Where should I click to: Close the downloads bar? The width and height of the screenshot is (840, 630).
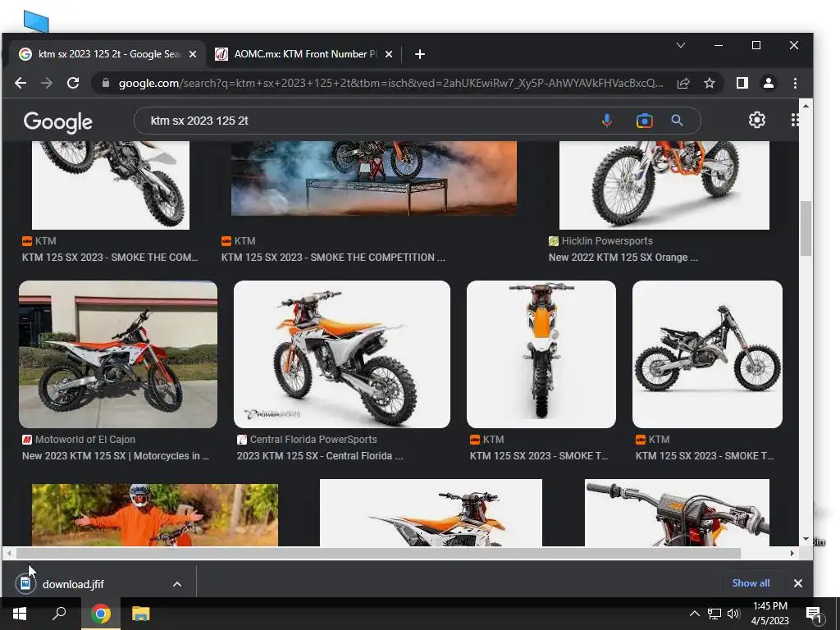click(797, 583)
